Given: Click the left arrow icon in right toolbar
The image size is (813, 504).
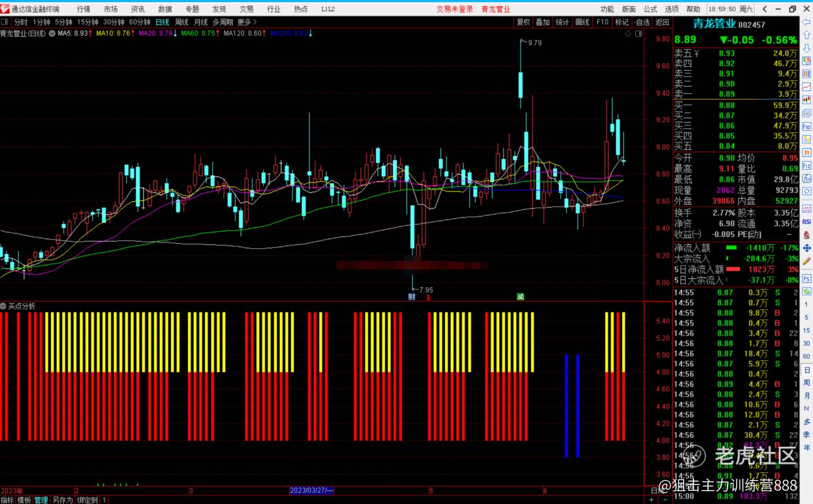Looking at the screenshot, I should click(807, 22).
